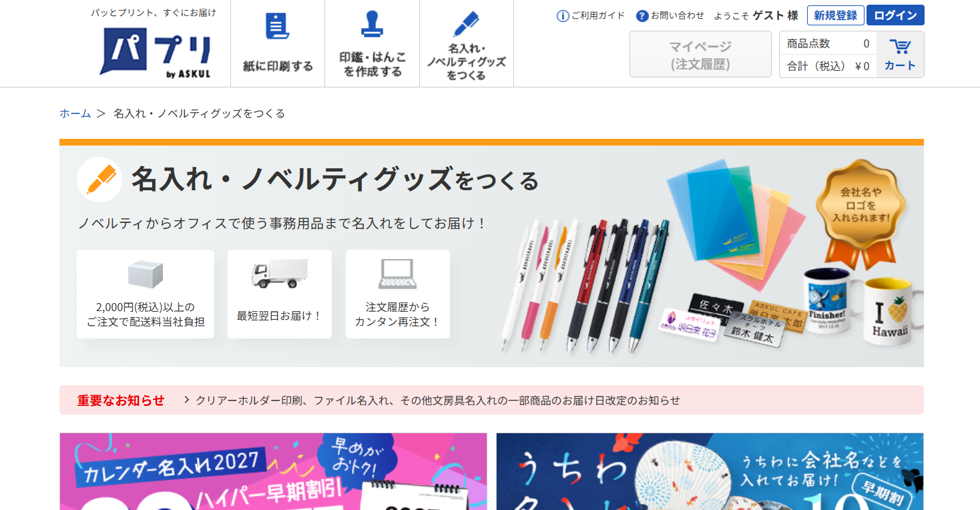This screenshot has height=510, width=980.
Task: Click the 2,000円(税込)以上のご注文で配送料当社負担 text
Action: 146,314
